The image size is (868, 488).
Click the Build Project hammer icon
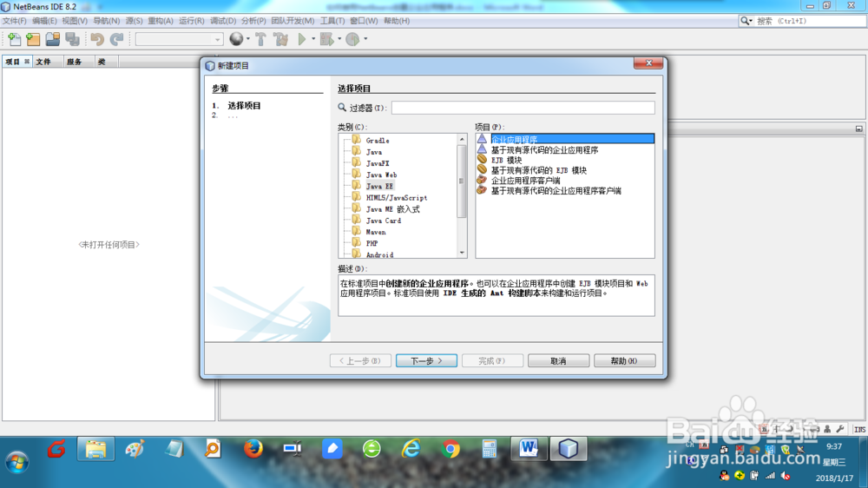pyautogui.click(x=260, y=39)
